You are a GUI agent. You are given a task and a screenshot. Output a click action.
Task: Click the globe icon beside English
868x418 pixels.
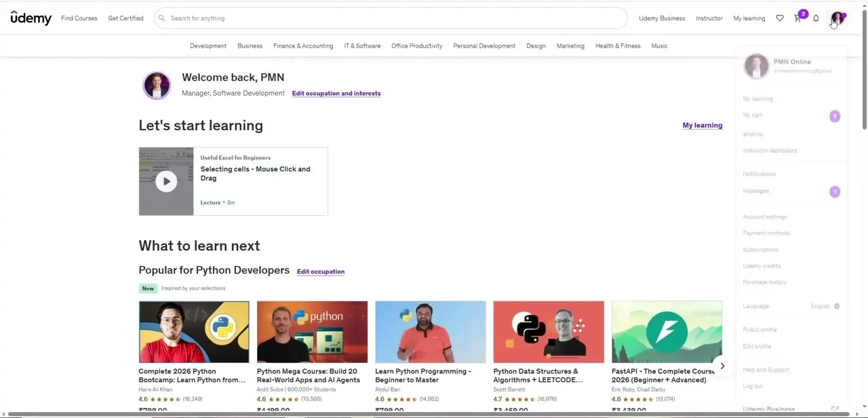[x=837, y=306]
